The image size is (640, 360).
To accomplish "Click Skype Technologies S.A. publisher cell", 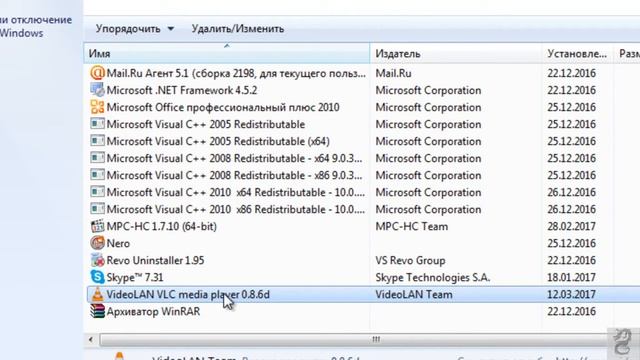I will [x=433, y=278].
